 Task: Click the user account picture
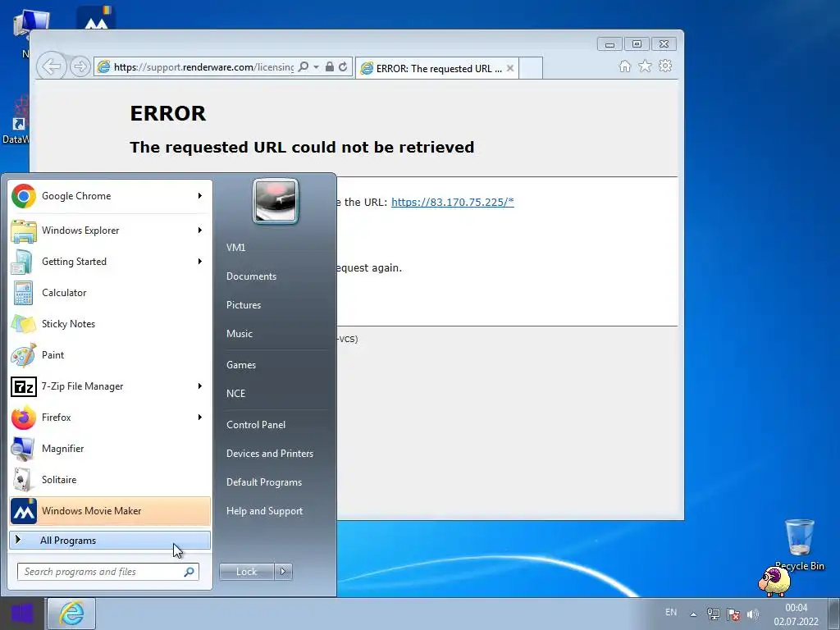[x=276, y=202]
